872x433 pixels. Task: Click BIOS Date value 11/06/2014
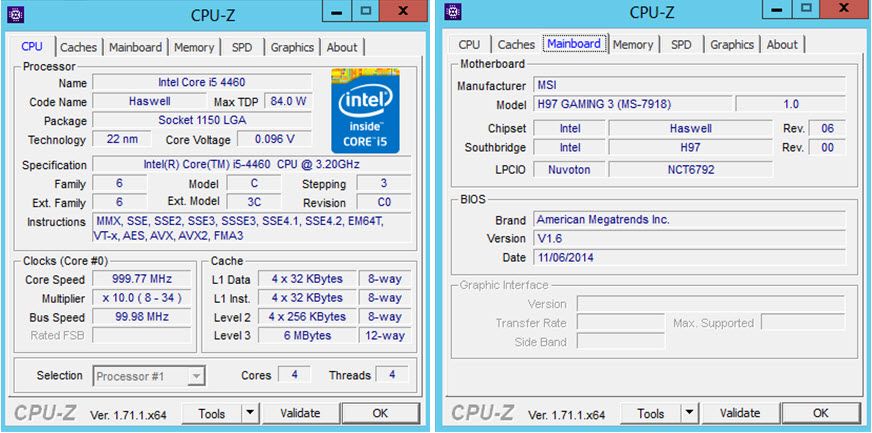[x=690, y=257]
